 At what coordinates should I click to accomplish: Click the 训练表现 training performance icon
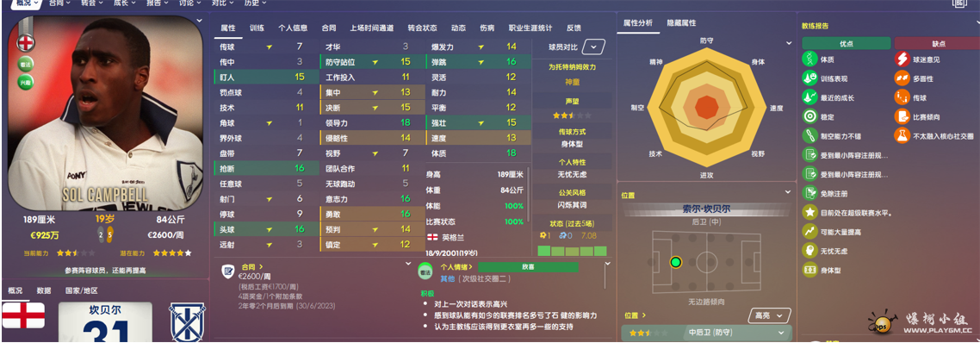tap(810, 78)
